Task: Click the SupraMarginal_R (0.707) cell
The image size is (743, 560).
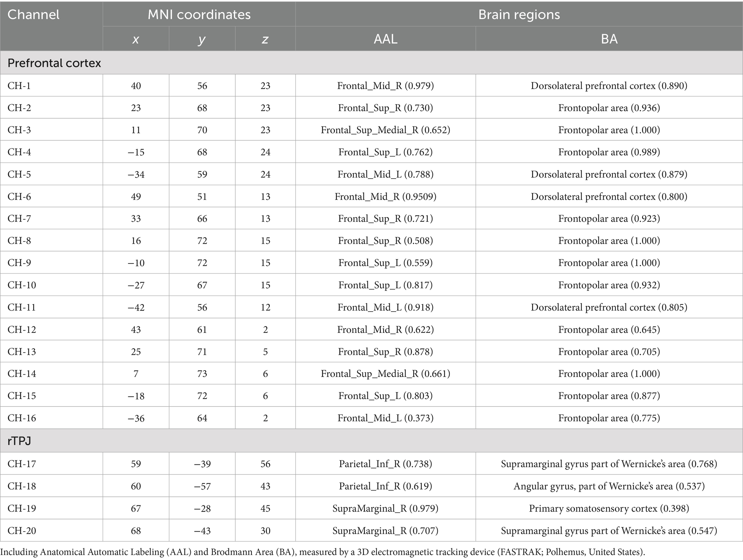Action: [386, 531]
